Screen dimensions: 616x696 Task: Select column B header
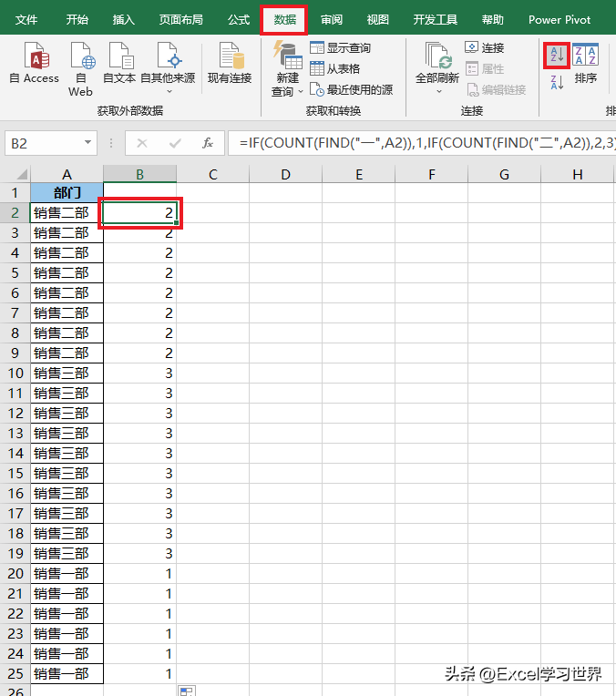click(140, 174)
